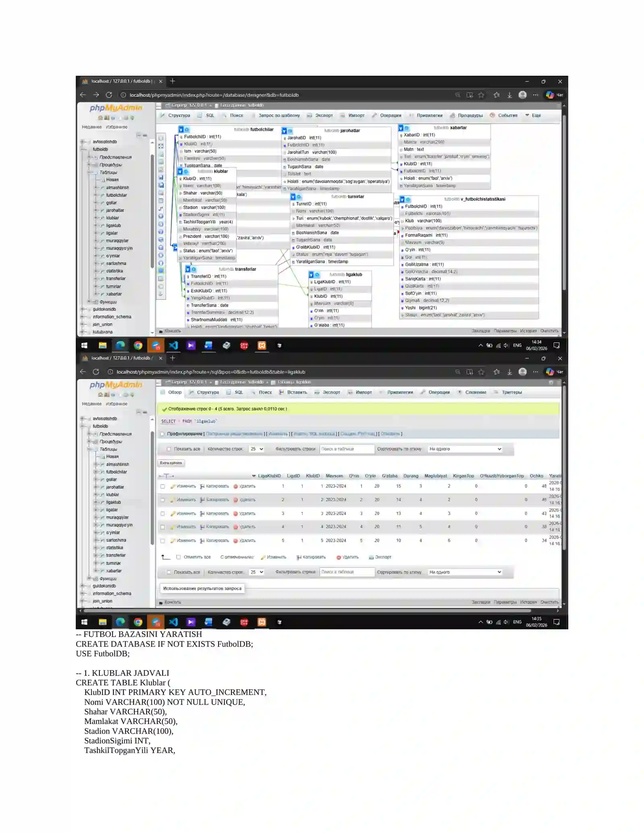Open Еще menu in upper Designer tabs
This screenshot has height=833, width=644.
click(533, 115)
